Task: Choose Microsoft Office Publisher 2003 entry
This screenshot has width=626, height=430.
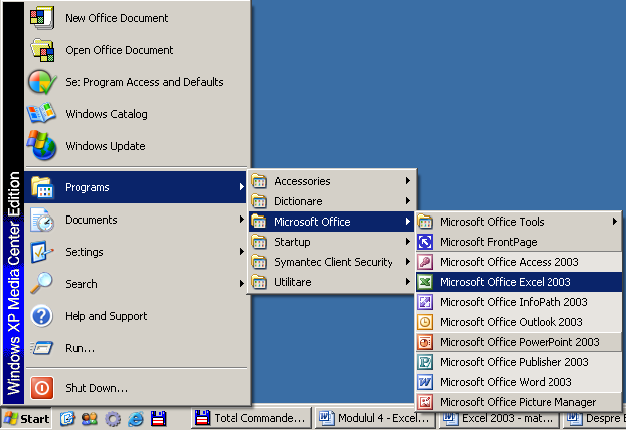Action: coord(519,362)
